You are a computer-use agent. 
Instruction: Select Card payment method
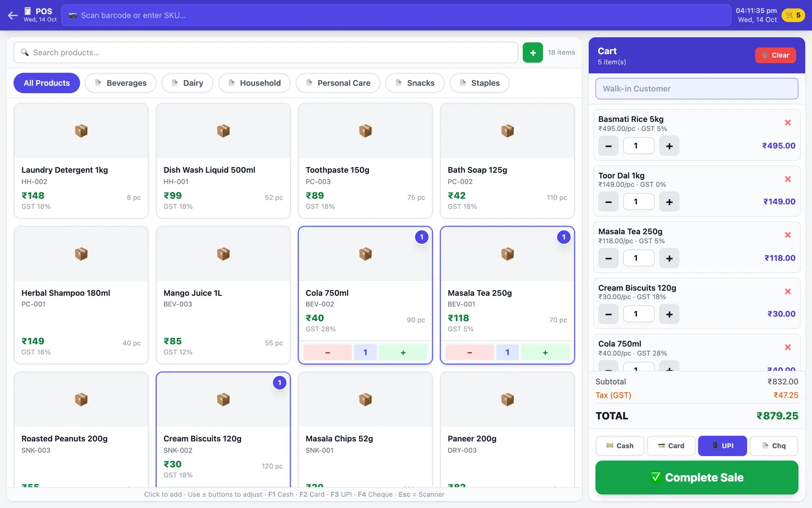click(671, 446)
